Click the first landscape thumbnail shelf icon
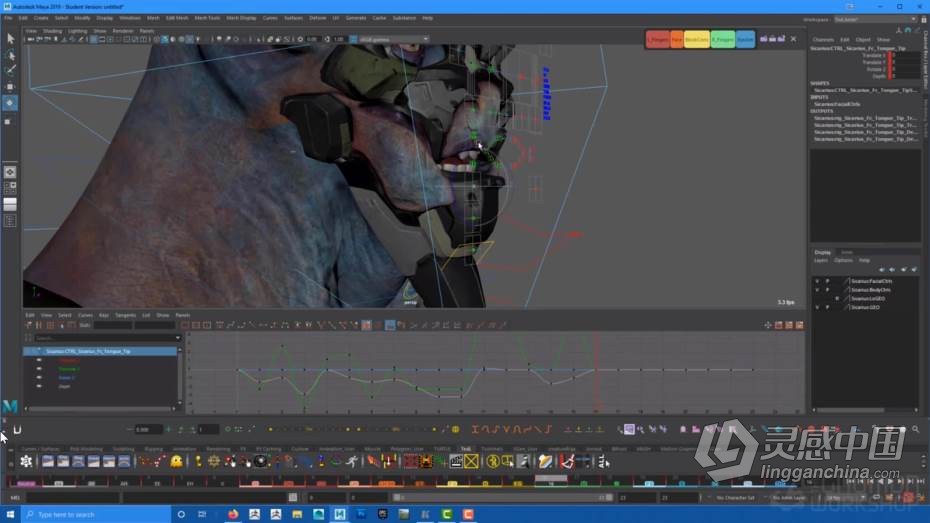Viewport: 930px width, 523px height. tap(48, 461)
